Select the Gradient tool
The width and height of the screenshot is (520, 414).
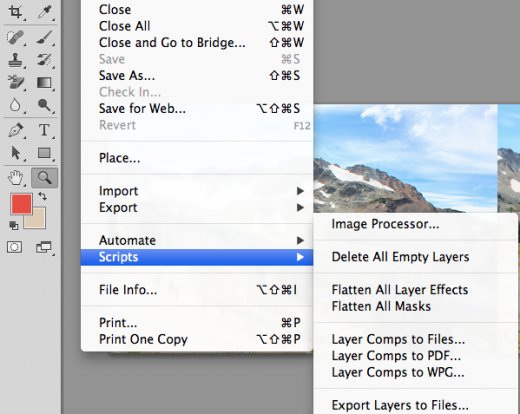point(45,83)
